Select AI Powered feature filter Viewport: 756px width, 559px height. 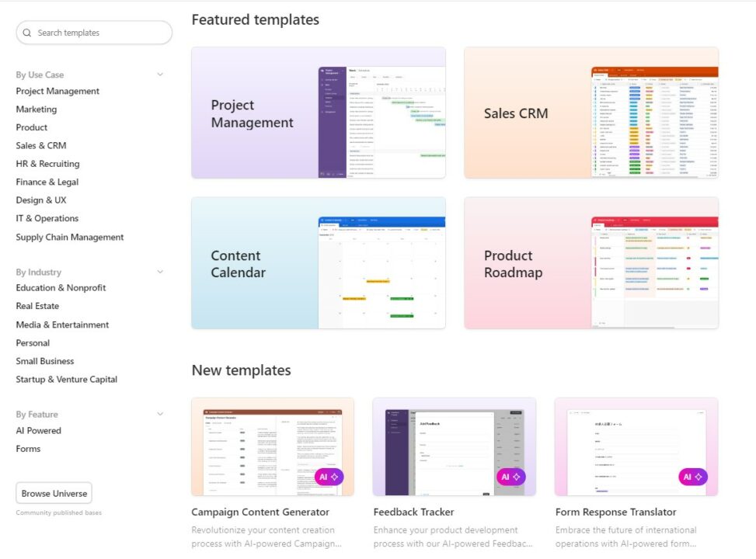[x=39, y=431]
